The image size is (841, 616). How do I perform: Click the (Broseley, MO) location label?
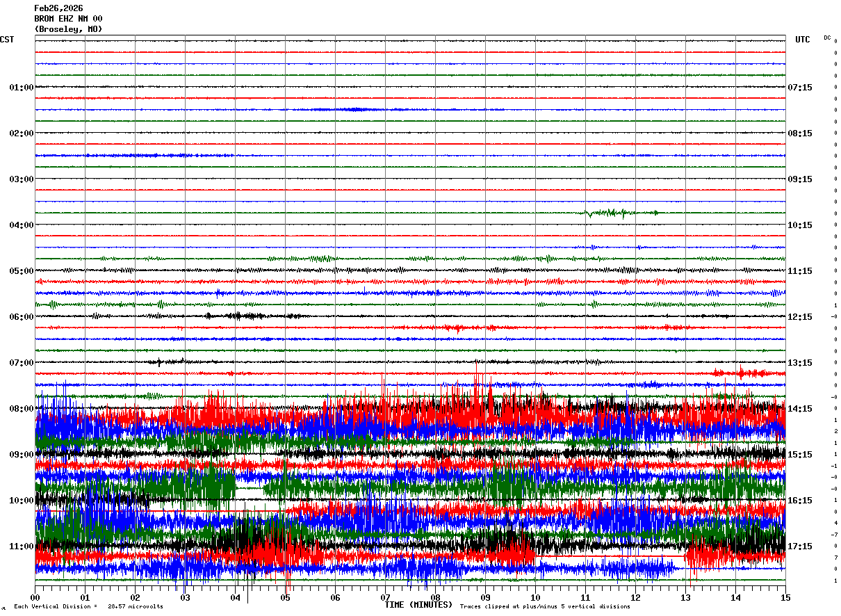click(68, 29)
